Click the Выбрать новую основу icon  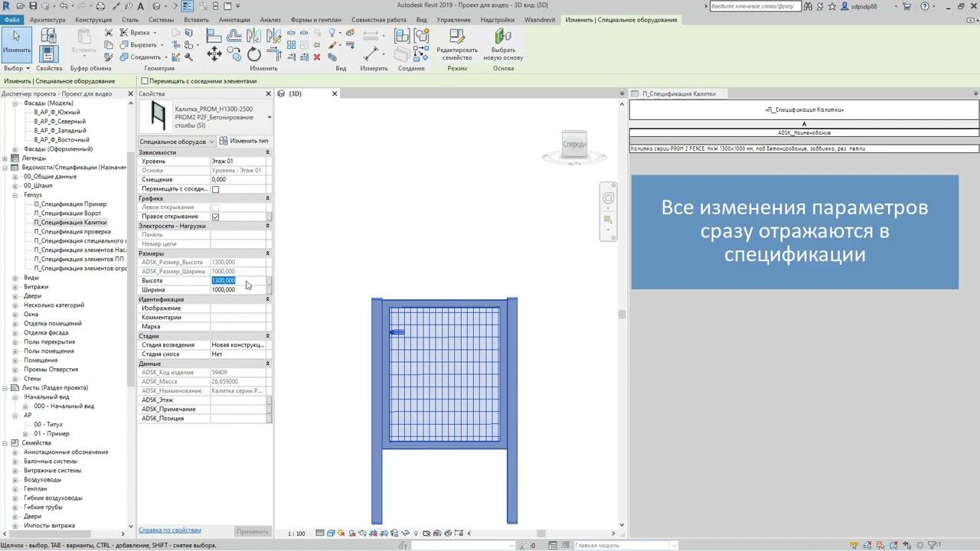coord(503,44)
